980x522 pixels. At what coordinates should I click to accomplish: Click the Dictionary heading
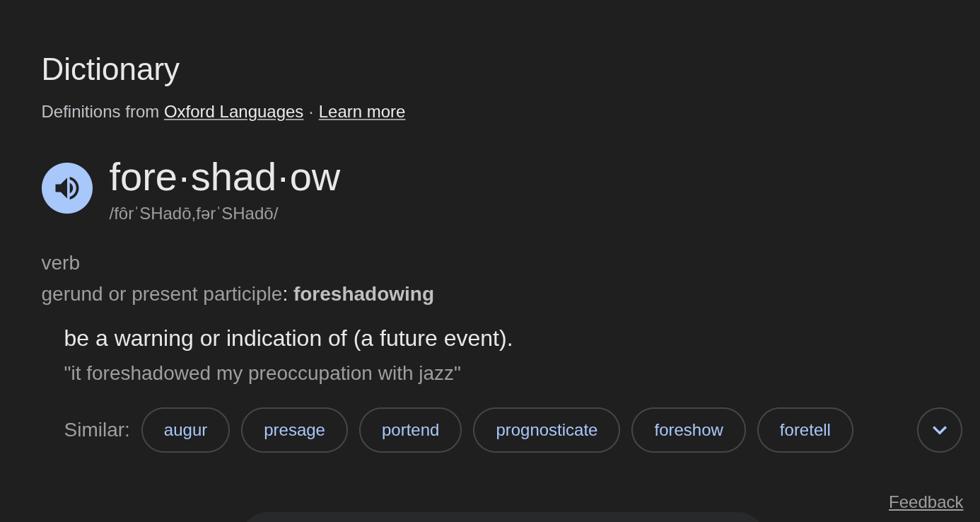point(110,69)
